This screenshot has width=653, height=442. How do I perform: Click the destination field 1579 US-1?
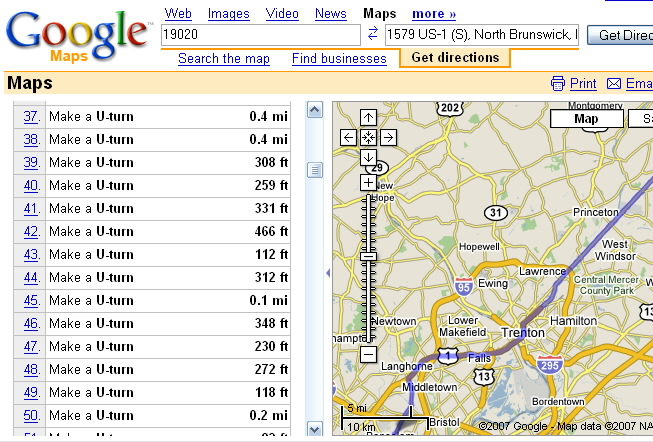[x=482, y=35]
